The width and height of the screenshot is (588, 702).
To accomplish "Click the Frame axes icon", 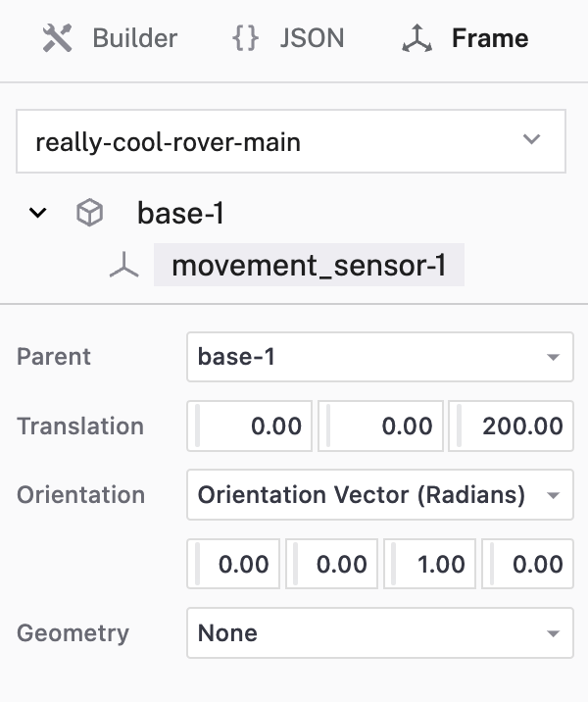I will [416, 39].
